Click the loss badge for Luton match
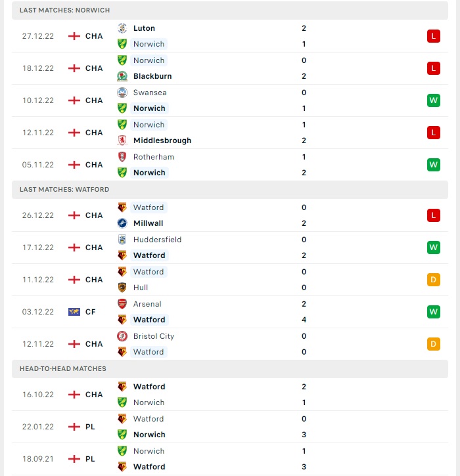 pyautogui.click(x=433, y=36)
